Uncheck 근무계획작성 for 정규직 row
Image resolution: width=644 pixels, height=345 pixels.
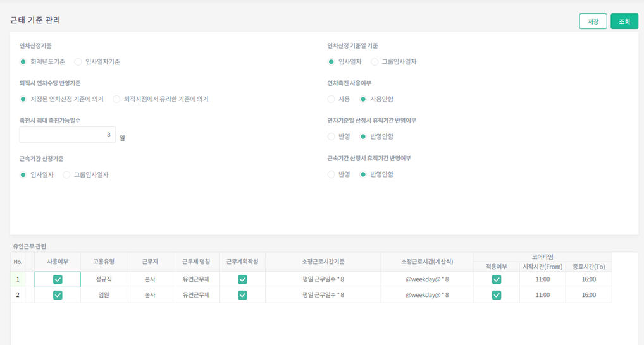point(242,279)
